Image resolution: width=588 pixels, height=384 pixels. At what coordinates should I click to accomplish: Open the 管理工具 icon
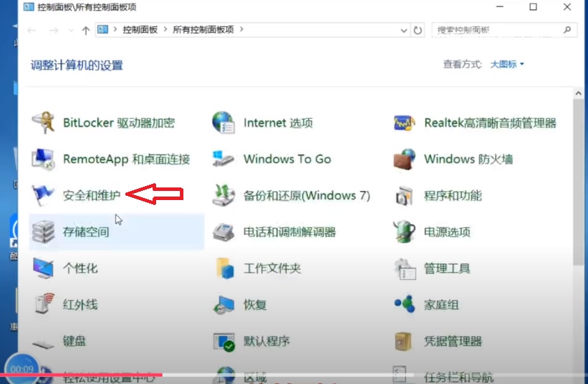point(405,269)
